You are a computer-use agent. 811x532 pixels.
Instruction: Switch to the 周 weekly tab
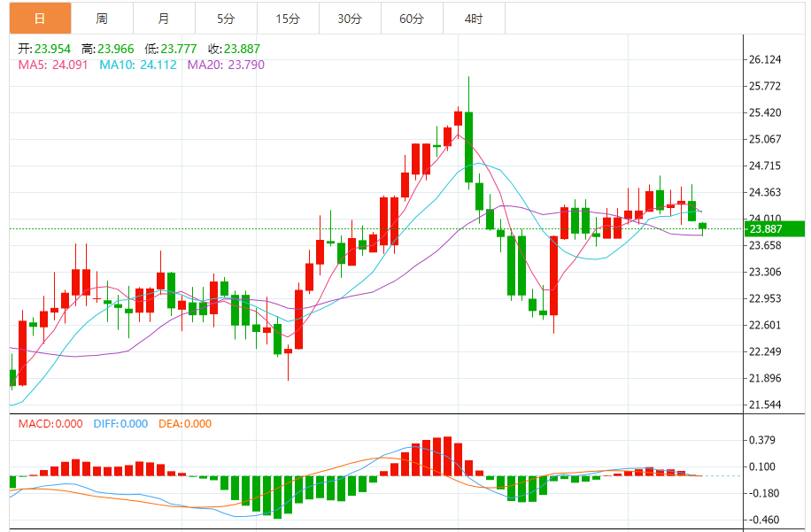click(x=103, y=19)
